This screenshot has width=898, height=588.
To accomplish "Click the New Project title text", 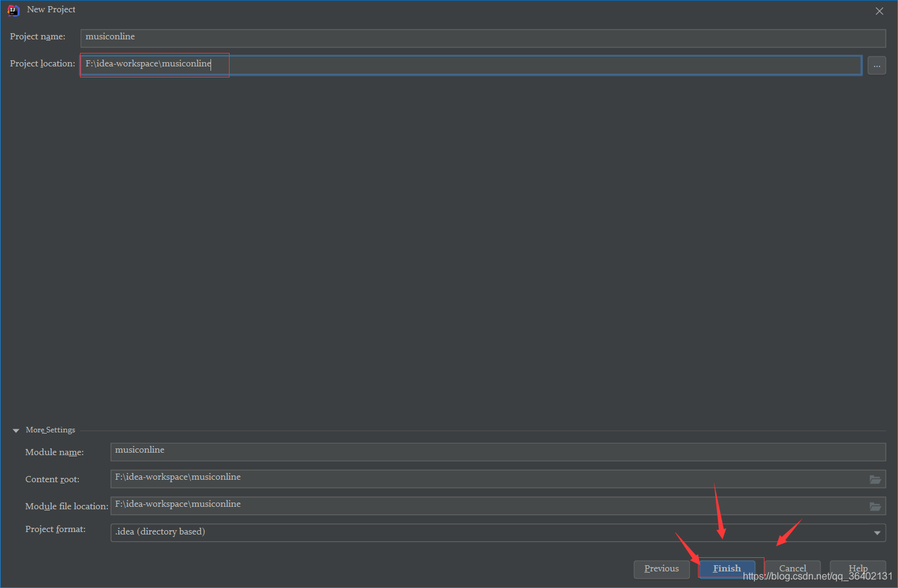I will click(x=51, y=10).
